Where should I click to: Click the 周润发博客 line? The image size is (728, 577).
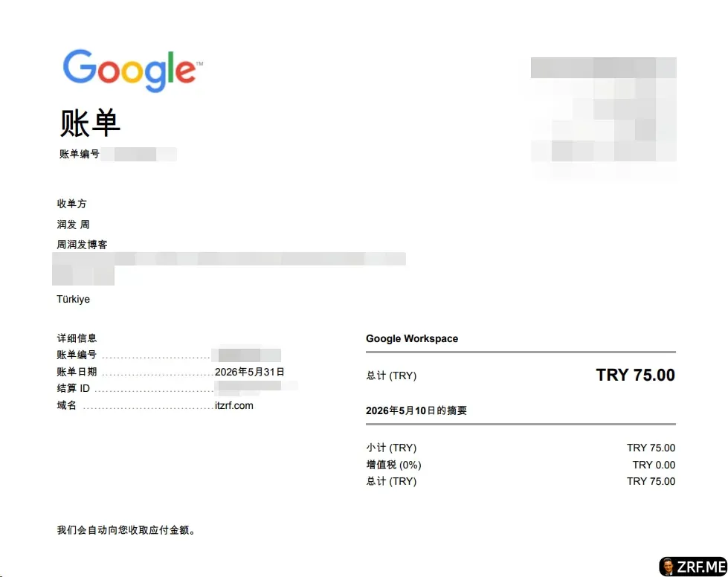(82, 244)
